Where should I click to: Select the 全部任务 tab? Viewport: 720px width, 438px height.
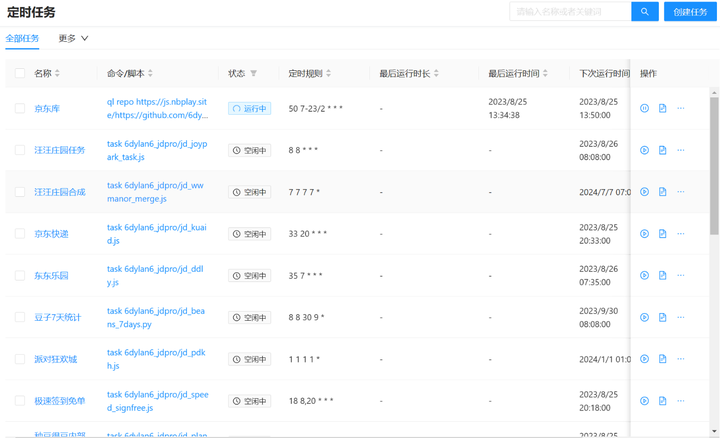(22, 38)
